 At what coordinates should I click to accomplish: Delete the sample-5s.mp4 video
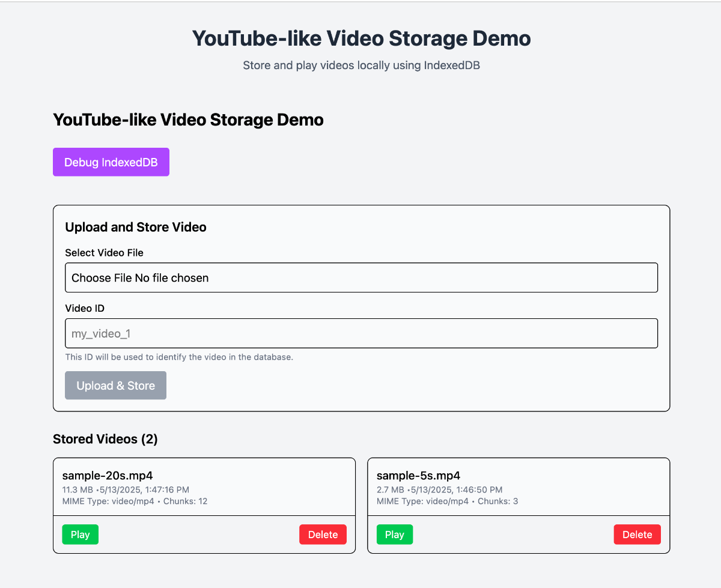[637, 535]
